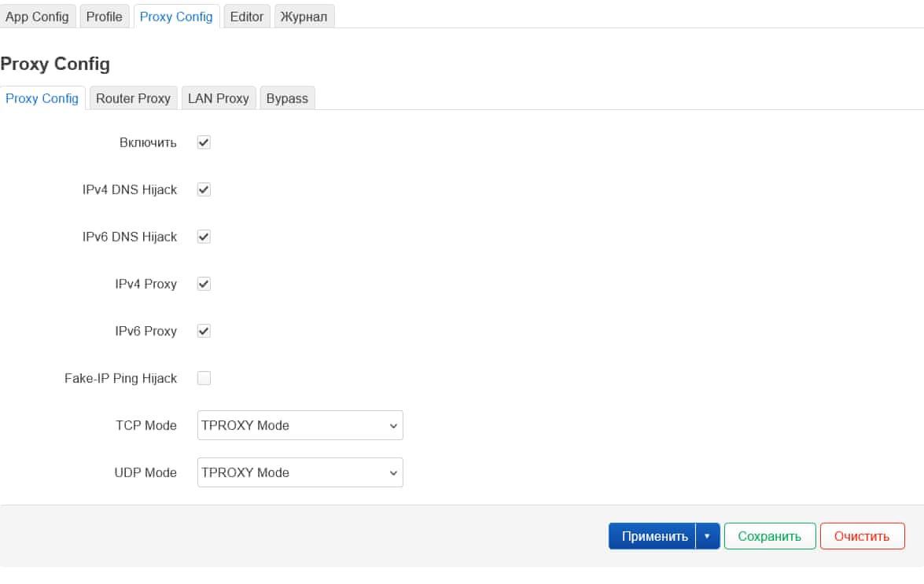Switch to the Profile tab

point(104,17)
